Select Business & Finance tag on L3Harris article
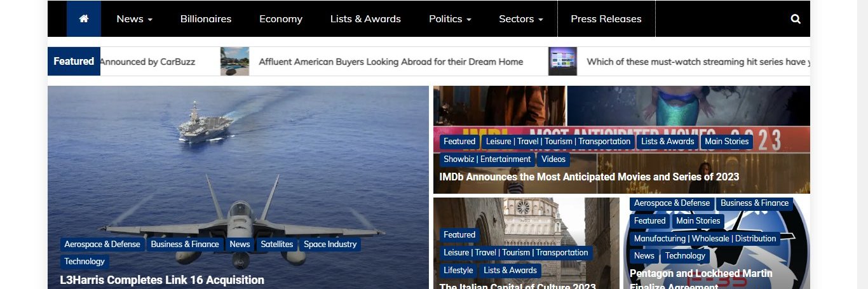 tap(185, 244)
